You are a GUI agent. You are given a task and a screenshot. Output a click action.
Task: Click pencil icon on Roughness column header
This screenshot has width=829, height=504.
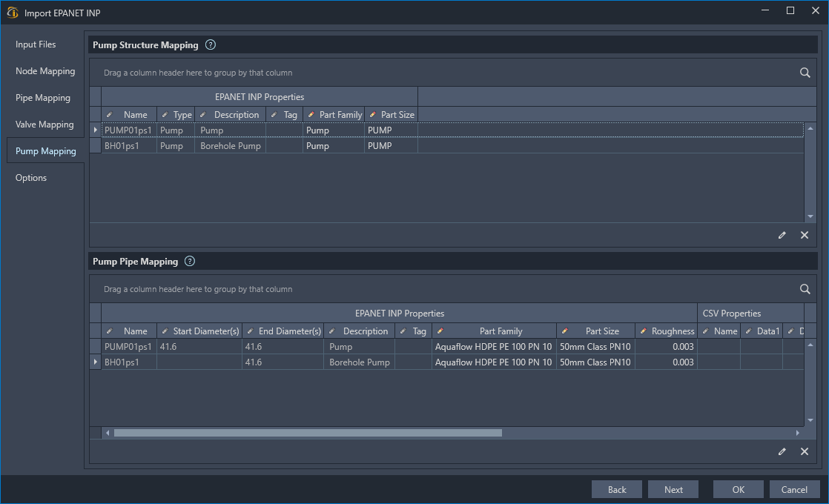[643, 331]
